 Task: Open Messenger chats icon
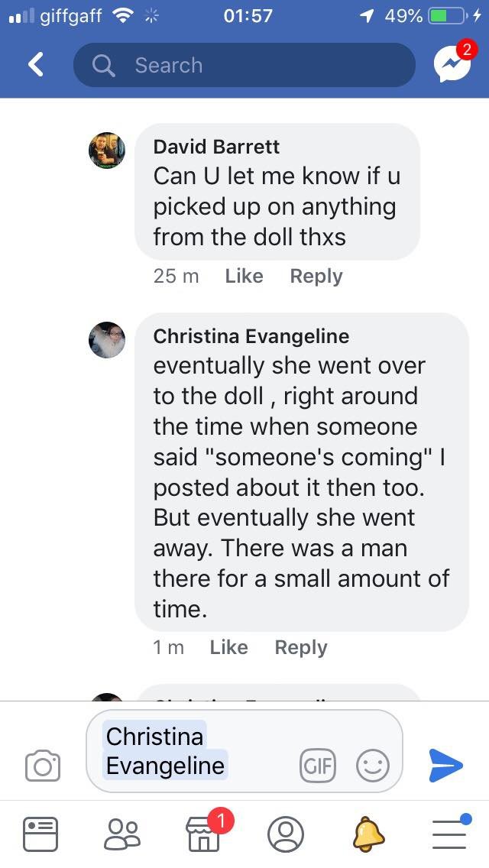[452, 65]
